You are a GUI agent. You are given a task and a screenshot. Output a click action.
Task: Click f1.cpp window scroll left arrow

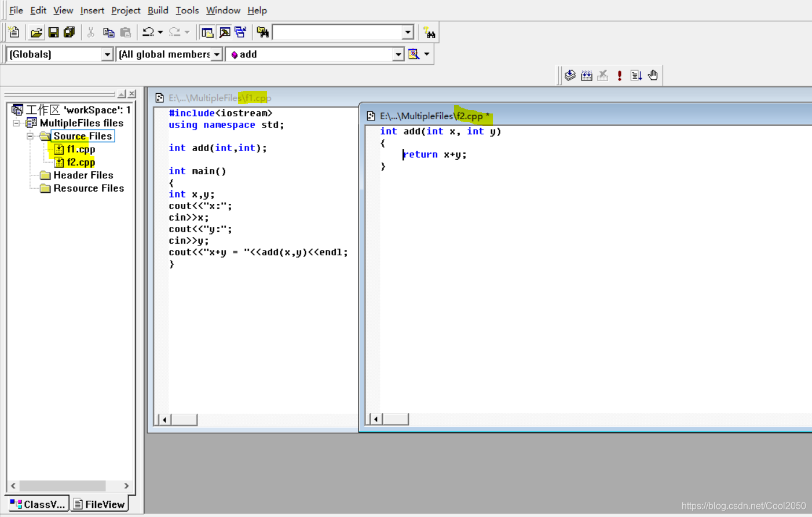[164, 420]
